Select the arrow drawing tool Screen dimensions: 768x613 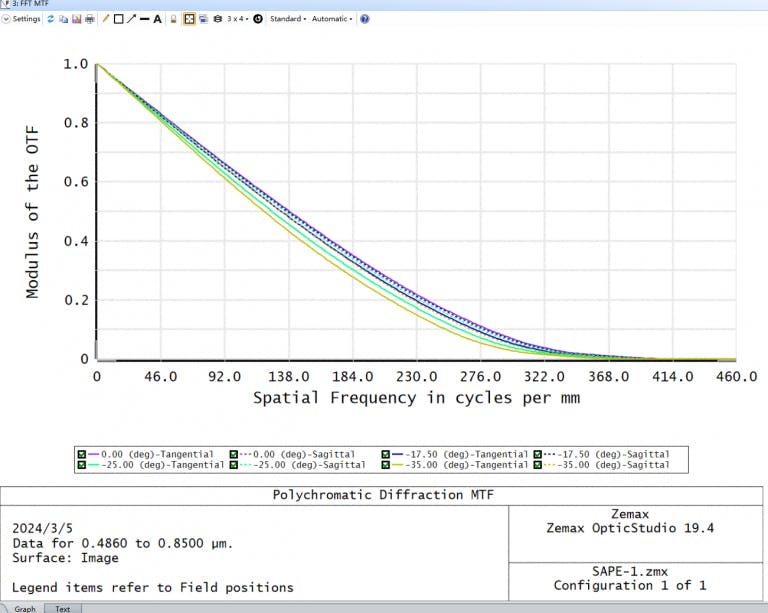[132, 19]
